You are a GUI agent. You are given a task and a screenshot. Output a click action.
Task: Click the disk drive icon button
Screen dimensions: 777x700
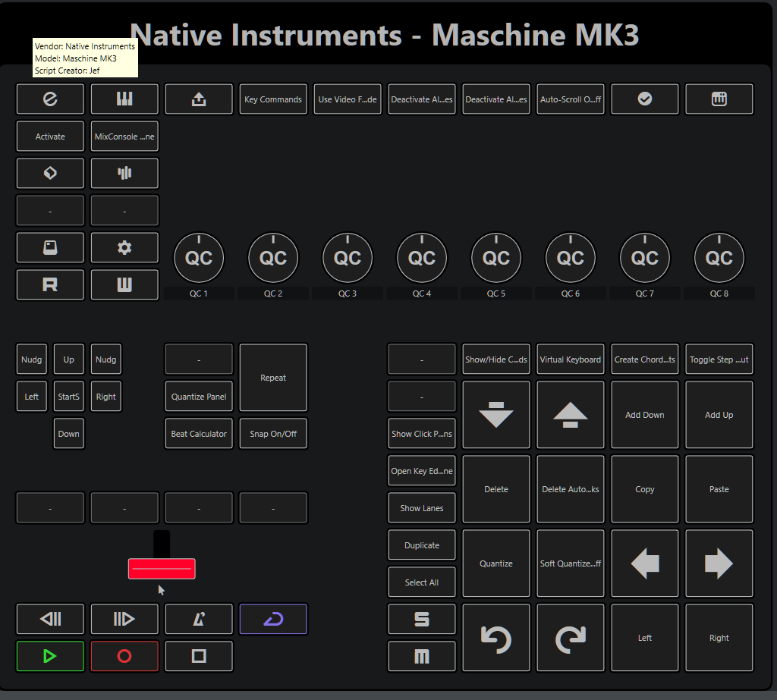pyautogui.click(x=50, y=247)
